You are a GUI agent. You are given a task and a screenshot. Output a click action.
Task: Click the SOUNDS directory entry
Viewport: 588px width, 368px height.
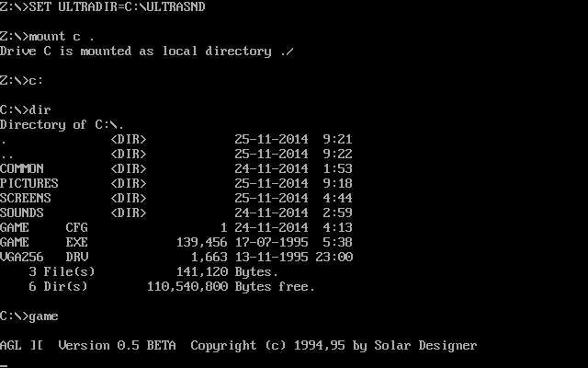(x=22, y=213)
